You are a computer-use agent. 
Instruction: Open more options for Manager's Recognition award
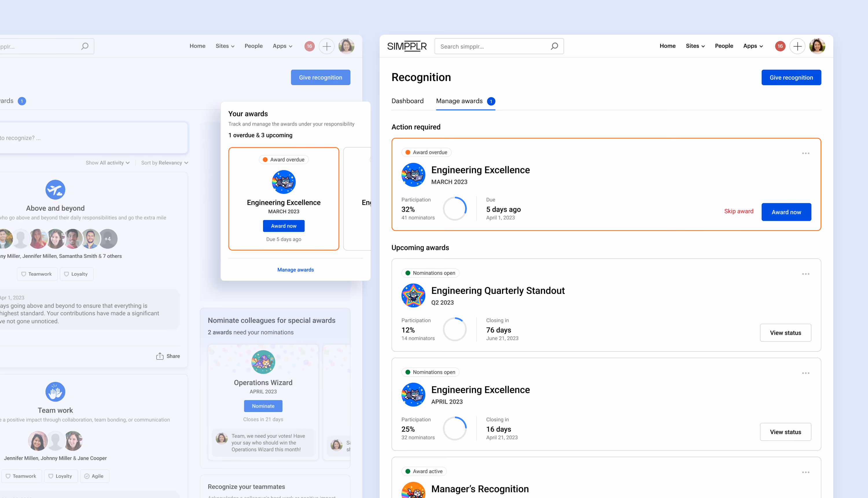coord(806,472)
